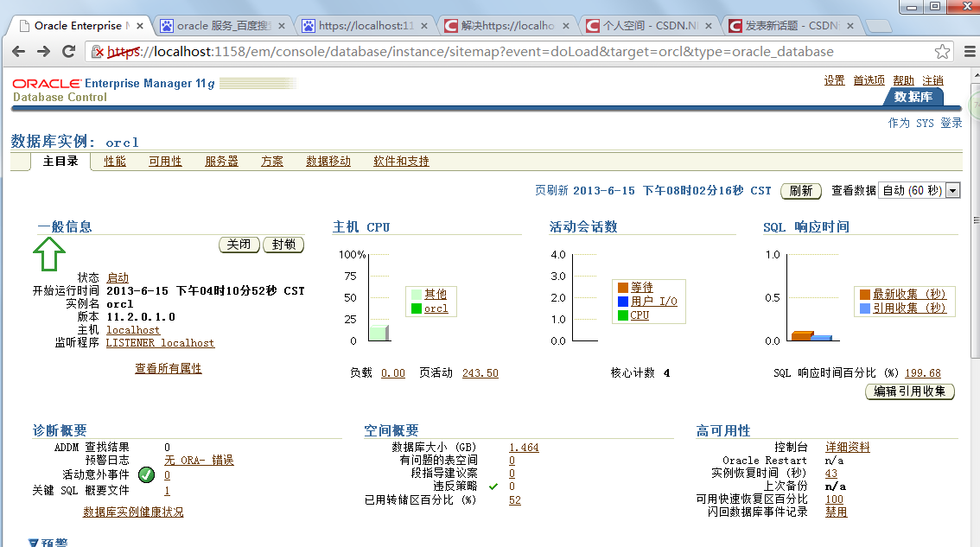Viewport: 980px width, 547px height.
Task: Click the 禁用 flashback logging link
Action: (837, 512)
